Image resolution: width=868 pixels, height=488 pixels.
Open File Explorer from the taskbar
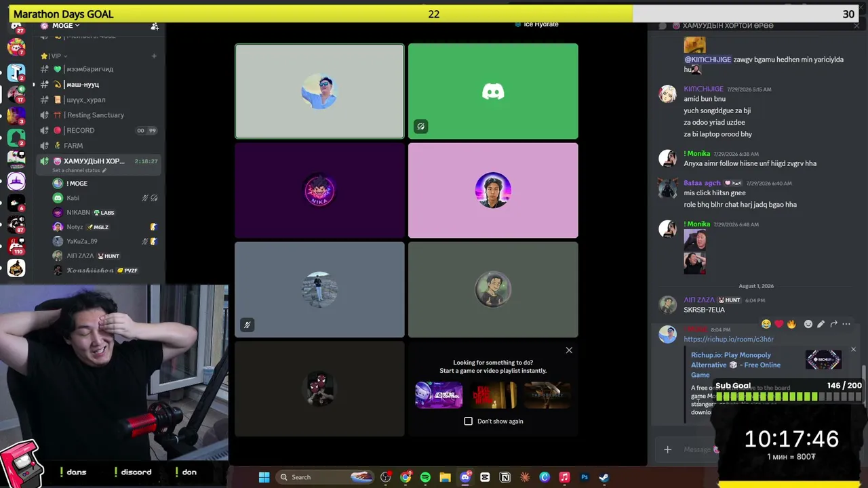(445, 477)
